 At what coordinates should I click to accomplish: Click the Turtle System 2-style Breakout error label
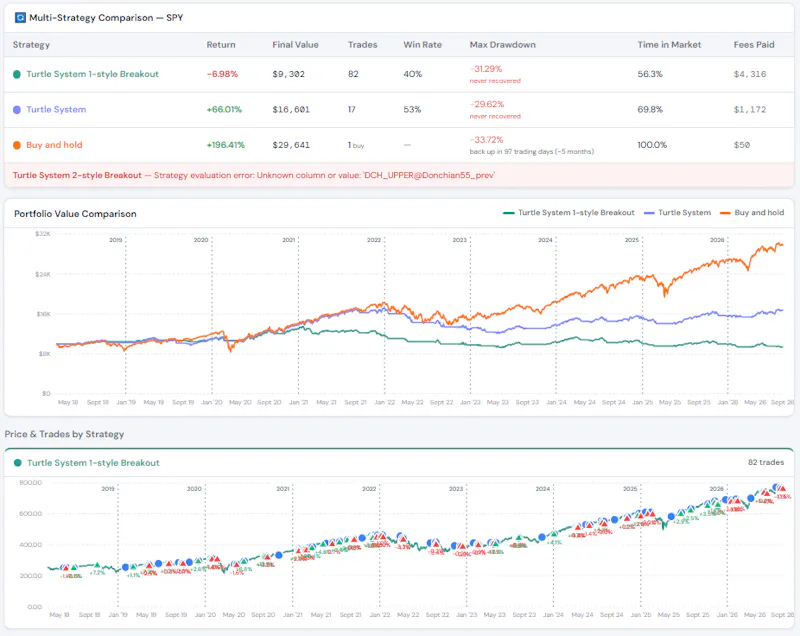77,175
